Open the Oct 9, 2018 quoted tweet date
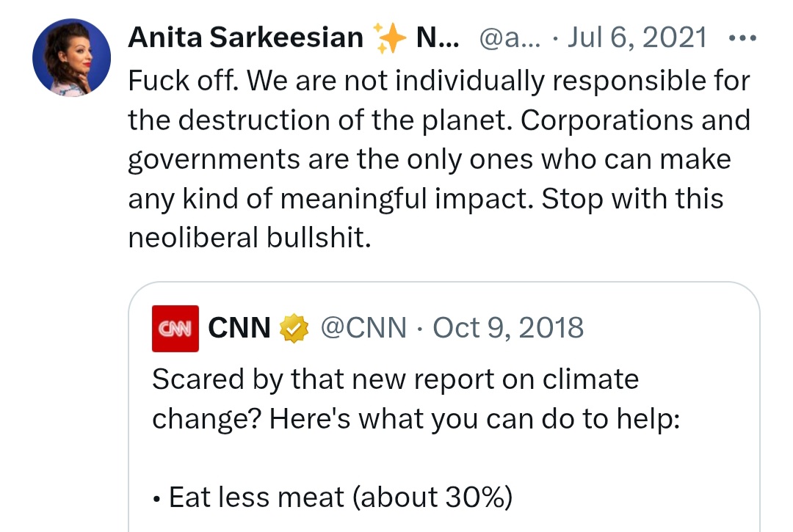Image resolution: width=793 pixels, height=532 pixels. [x=508, y=328]
